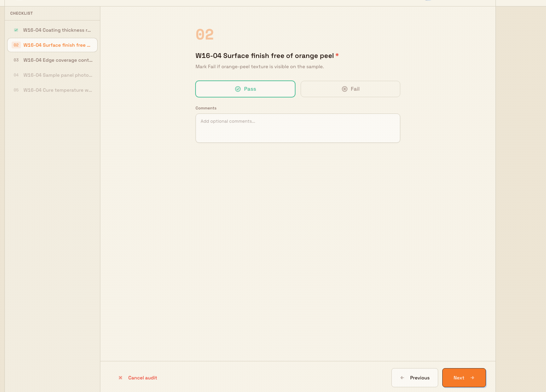Click the CHECKLIST sidebar heading
Image resolution: width=546 pixels, height=392 pixels.
(21, 13)
